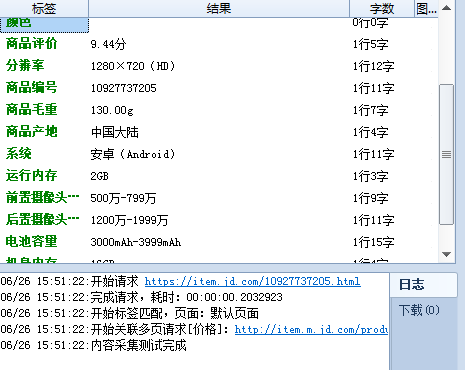Click the 结果 column header
Image resolution: width=465 pixels, height=370 pixels.
coord(219,8)
